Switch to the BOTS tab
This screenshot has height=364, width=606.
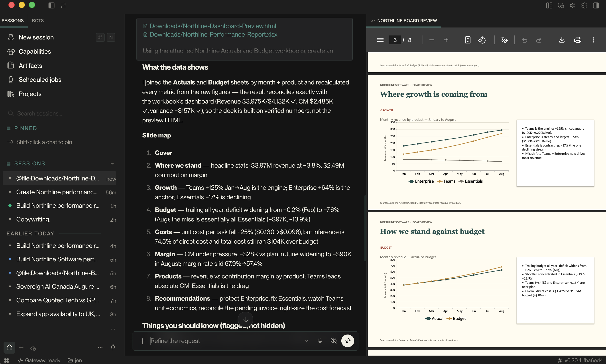pos(38,21)
